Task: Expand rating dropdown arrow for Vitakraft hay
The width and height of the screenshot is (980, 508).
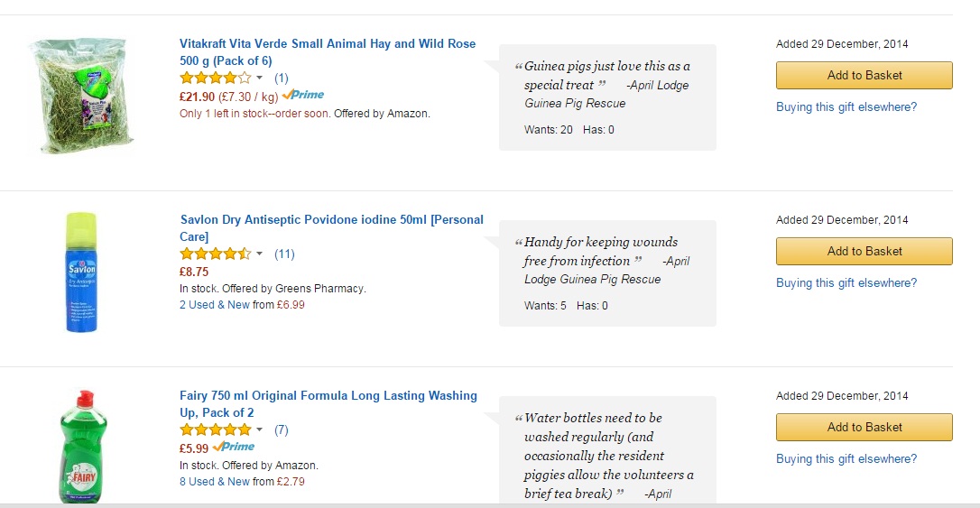Action: [260, 79]
